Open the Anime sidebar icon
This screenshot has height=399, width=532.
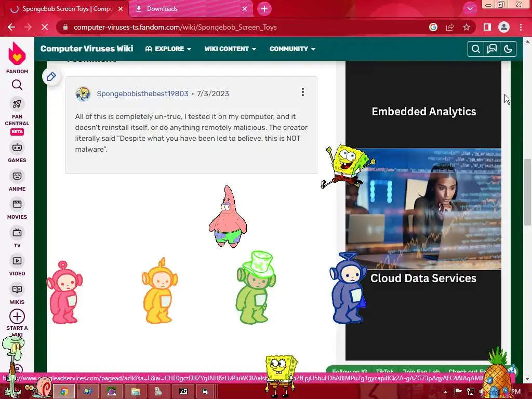[x=17, y=176]
